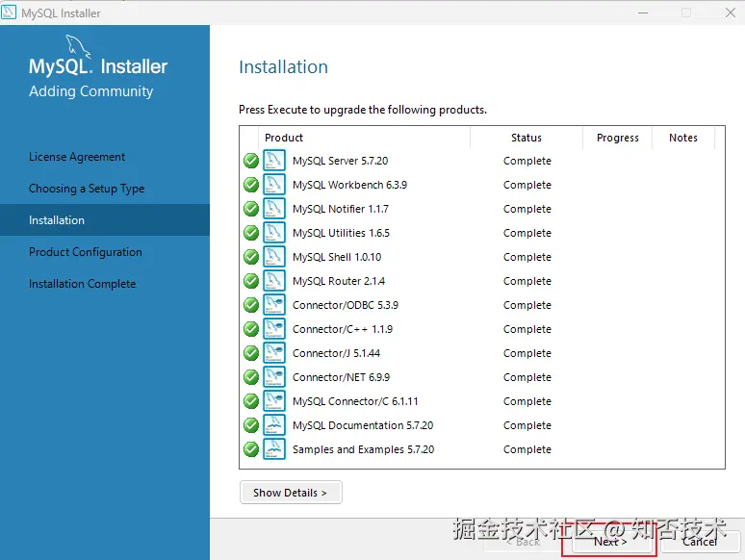Click green check mark beside MySQL Utilities

(251, 233)
